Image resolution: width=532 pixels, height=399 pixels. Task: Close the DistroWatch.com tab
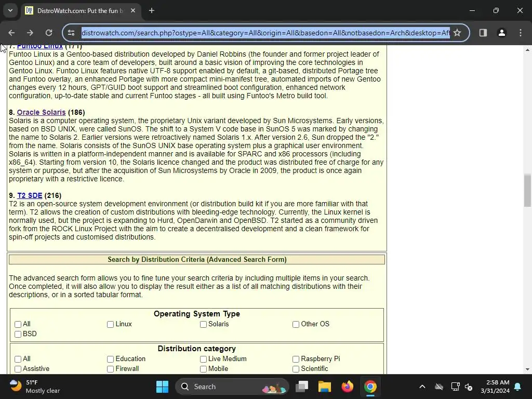[x=133, y=10]
